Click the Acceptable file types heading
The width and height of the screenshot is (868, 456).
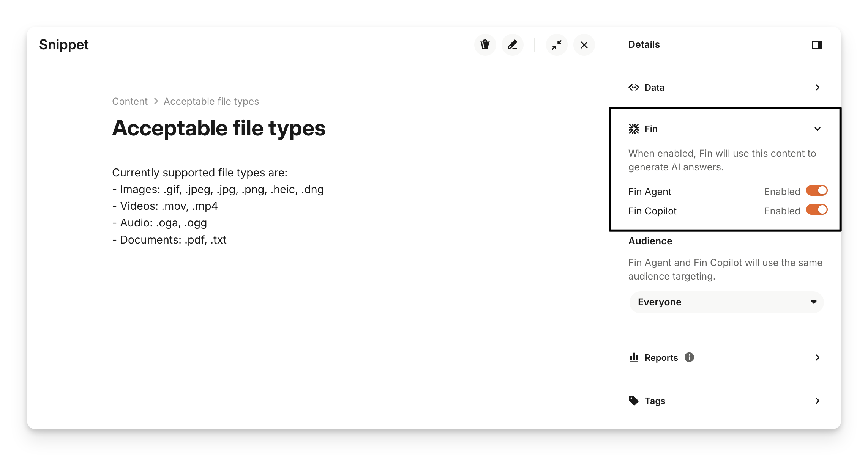219,128
